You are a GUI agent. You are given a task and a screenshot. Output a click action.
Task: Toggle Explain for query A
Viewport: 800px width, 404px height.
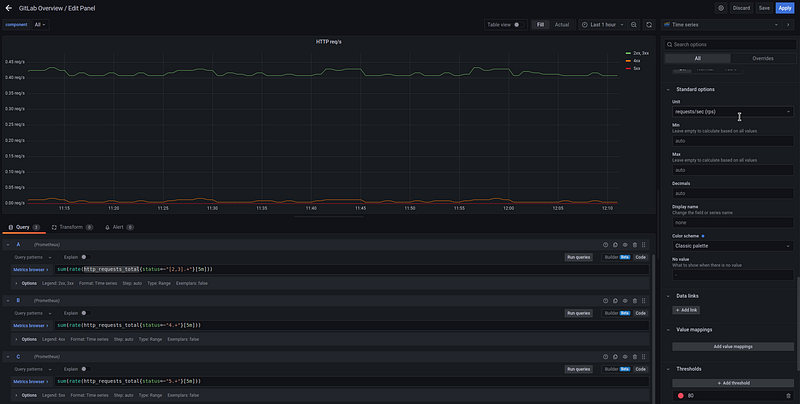(x=86, y=257)
